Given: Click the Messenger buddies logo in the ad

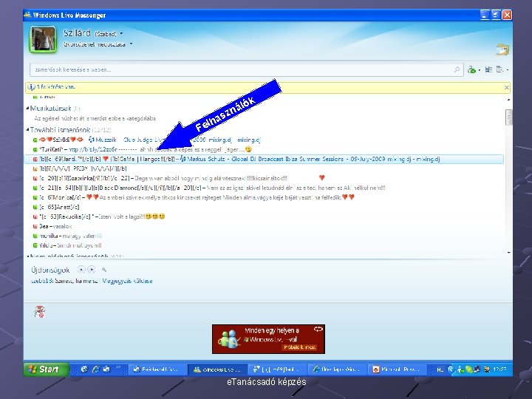Looking at the screenshot, I should pos(228,339).
